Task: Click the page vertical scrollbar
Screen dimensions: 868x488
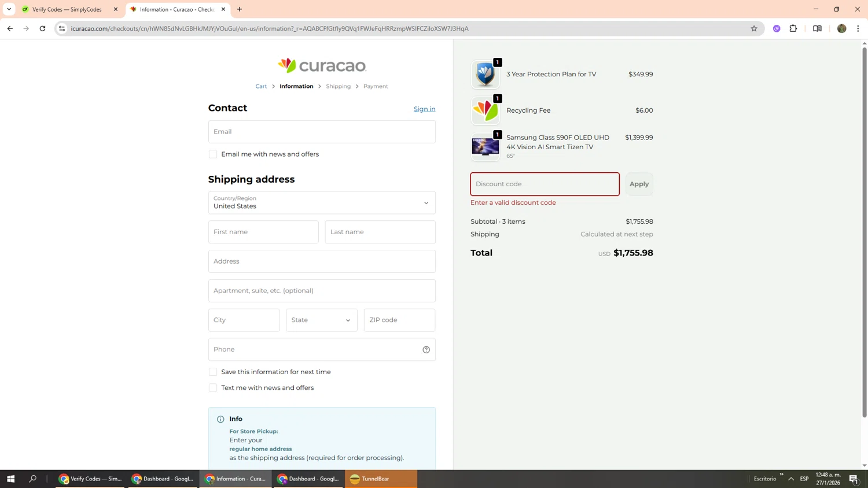Action: point(865,231)
